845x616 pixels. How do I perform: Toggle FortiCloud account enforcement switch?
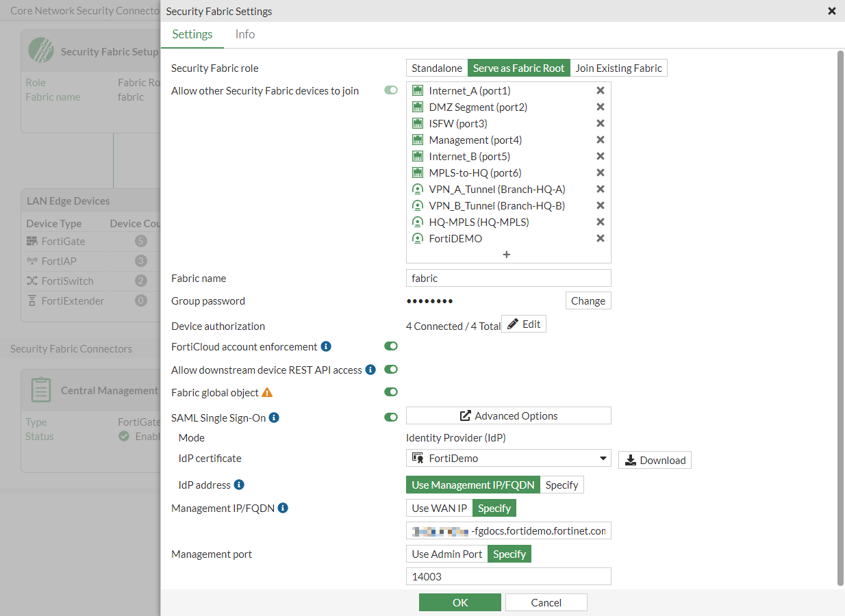tap(391, 346)
